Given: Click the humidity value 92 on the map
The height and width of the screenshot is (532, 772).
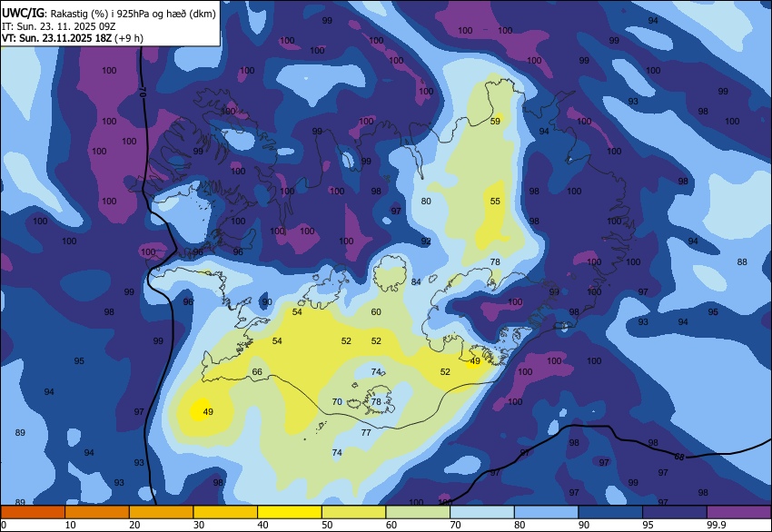Looking at the screenshot, I should point(426,241).
